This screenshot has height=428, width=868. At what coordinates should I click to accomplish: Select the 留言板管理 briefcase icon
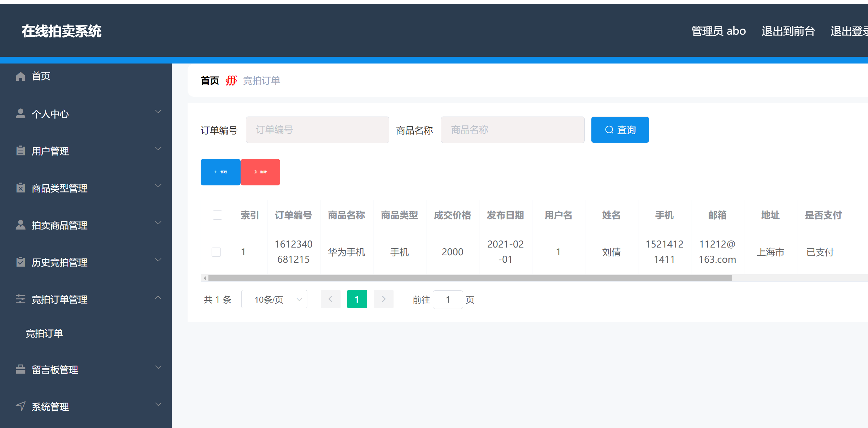pyautogui.click(x=20, y=369)
